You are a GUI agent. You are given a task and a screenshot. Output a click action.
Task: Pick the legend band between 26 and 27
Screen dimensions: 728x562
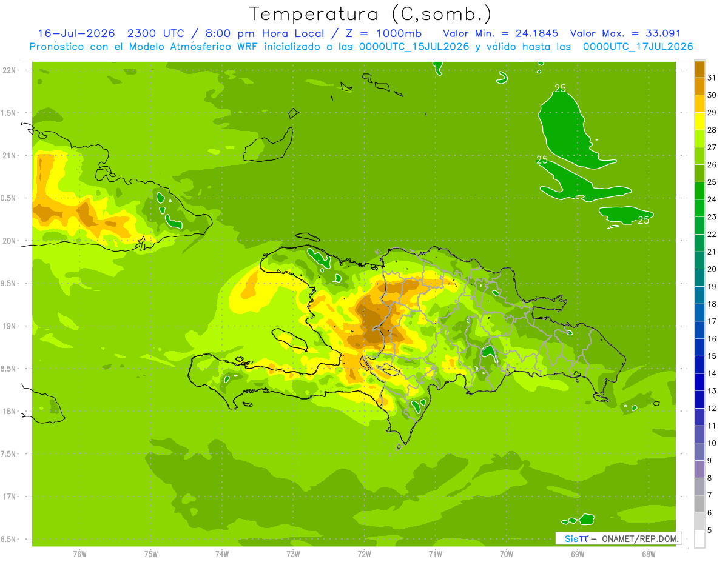699,156
